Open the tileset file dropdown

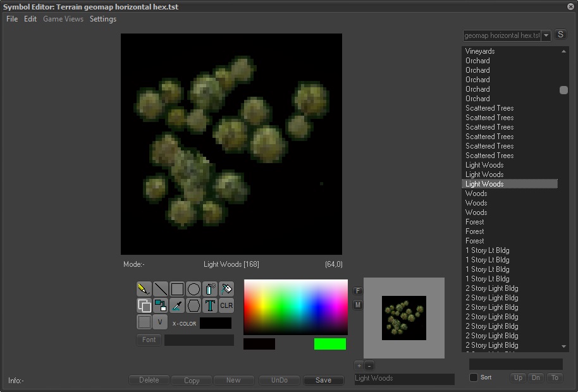pyautogui.click(x=546, y=36)
